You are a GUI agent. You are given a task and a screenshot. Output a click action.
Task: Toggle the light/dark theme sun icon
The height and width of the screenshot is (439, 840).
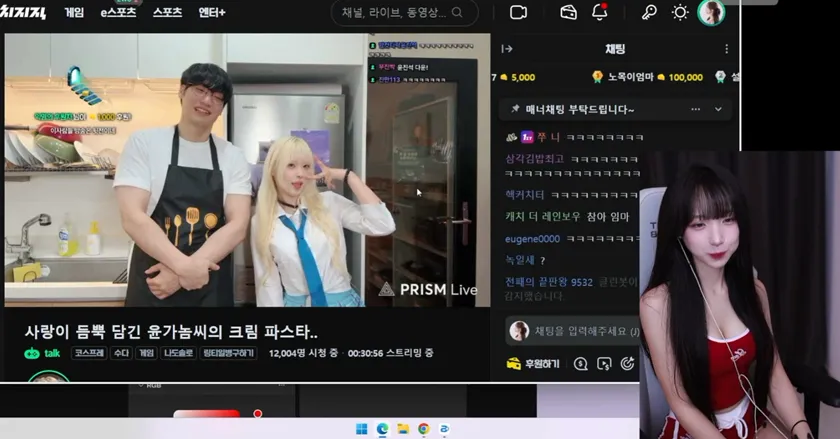point(680,12)
